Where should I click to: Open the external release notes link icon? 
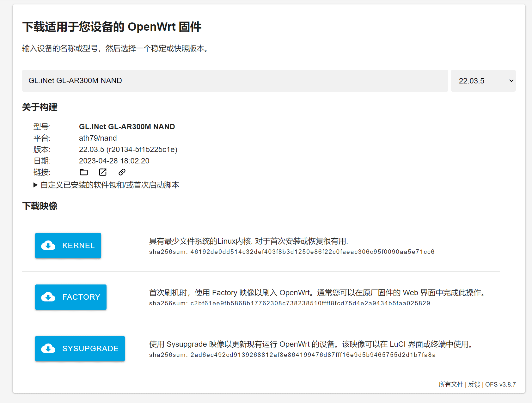pos(102,172)
